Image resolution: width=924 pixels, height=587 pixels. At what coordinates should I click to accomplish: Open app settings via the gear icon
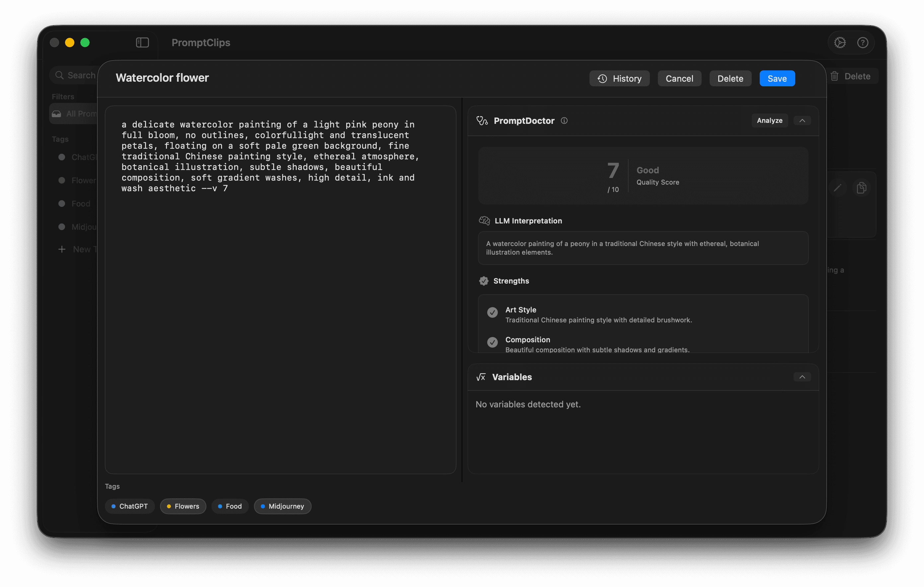tap(840, 42)
